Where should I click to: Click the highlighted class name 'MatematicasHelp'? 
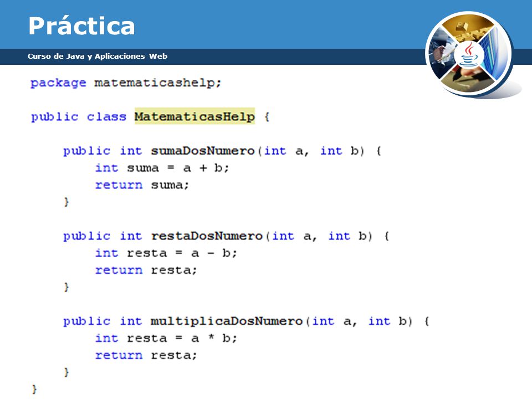(195, 116)
